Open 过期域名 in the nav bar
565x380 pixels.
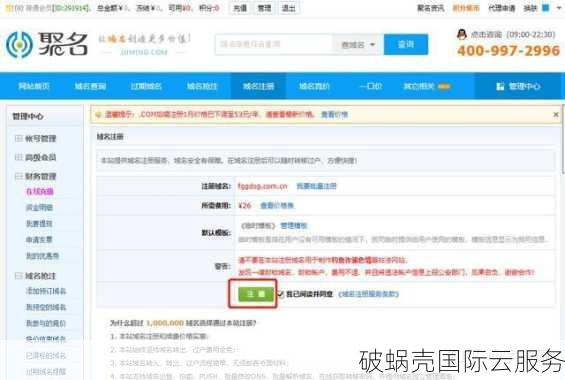click(x=146, y=86)
